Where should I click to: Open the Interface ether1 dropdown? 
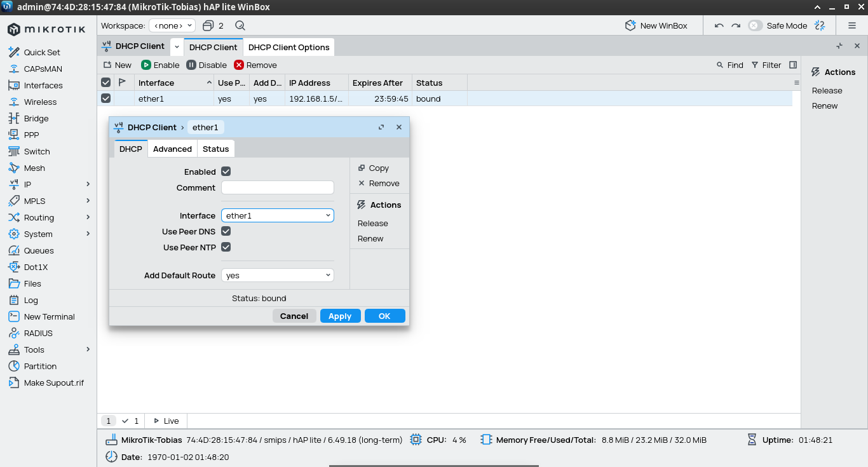(x=277, y=215)
